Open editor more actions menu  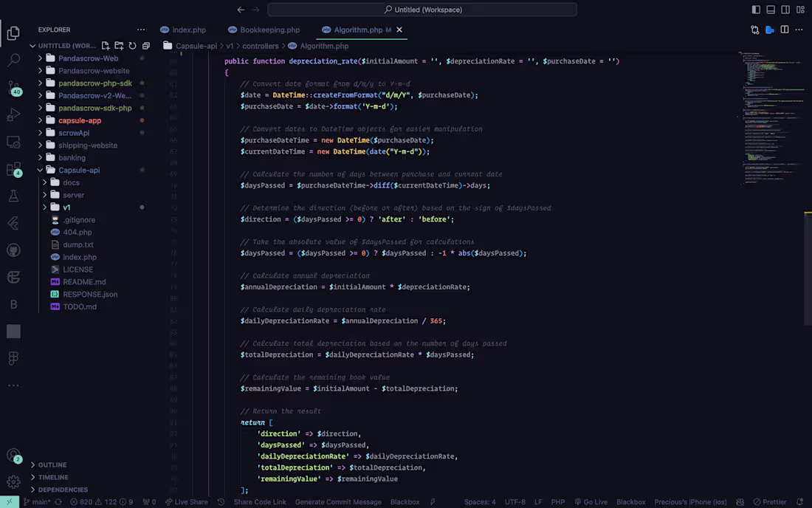799,30
